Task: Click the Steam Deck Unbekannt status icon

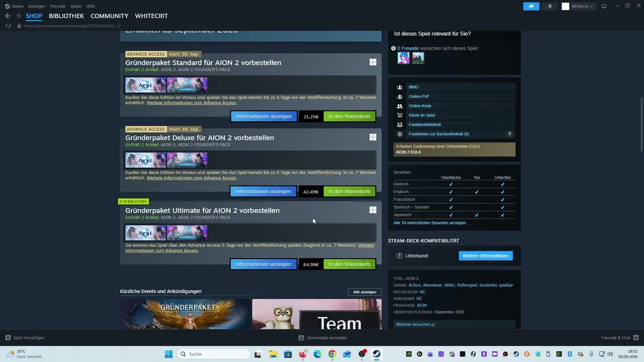Action: click(x=399, y=256)
